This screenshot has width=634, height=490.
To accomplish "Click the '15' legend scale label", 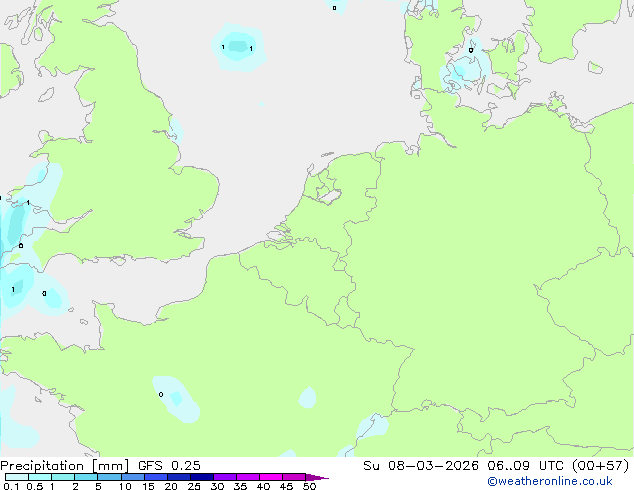I will tap(148, 486).
